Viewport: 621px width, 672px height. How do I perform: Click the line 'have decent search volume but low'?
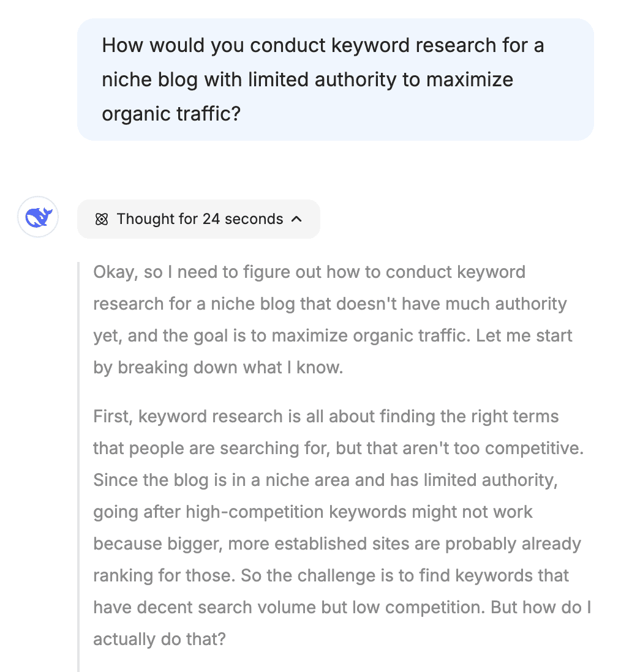342,608
